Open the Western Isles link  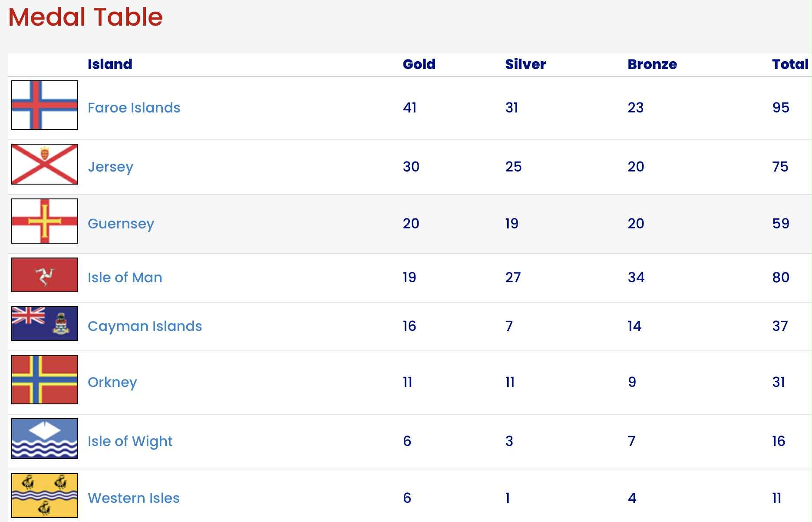pyautogui.click(x=133, y=498)
